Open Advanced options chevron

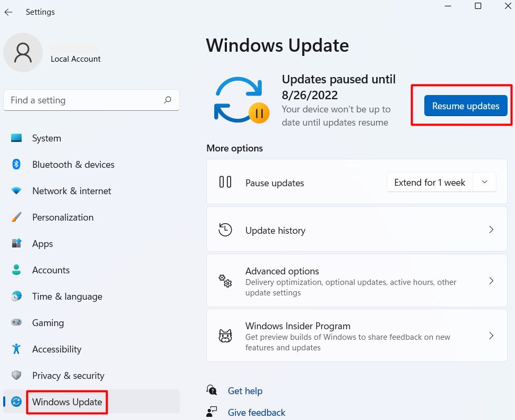point(491,281)
